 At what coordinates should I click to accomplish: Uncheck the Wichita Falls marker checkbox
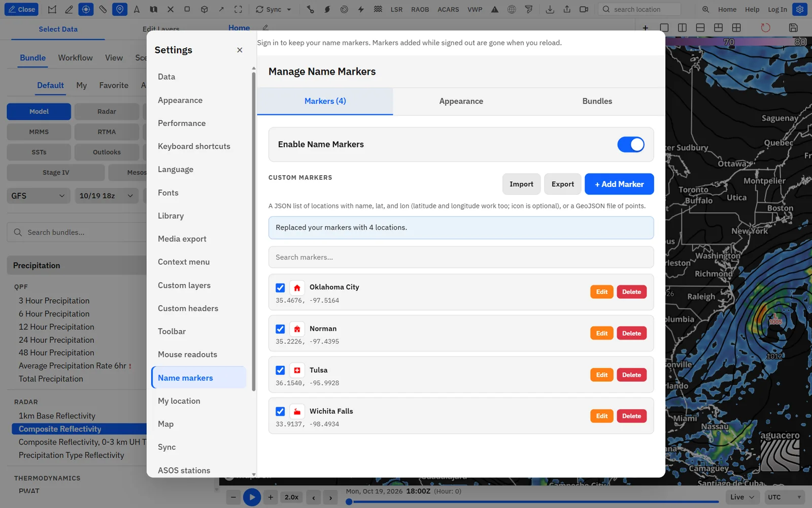pos(280,411)
